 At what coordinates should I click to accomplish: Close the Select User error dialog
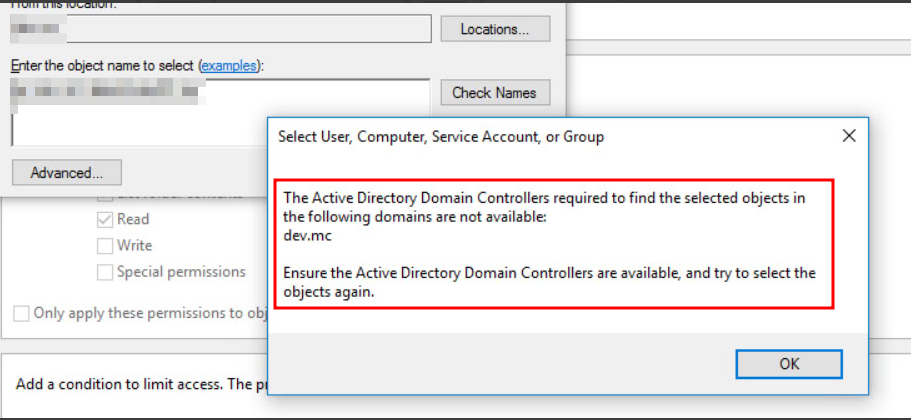848,136
